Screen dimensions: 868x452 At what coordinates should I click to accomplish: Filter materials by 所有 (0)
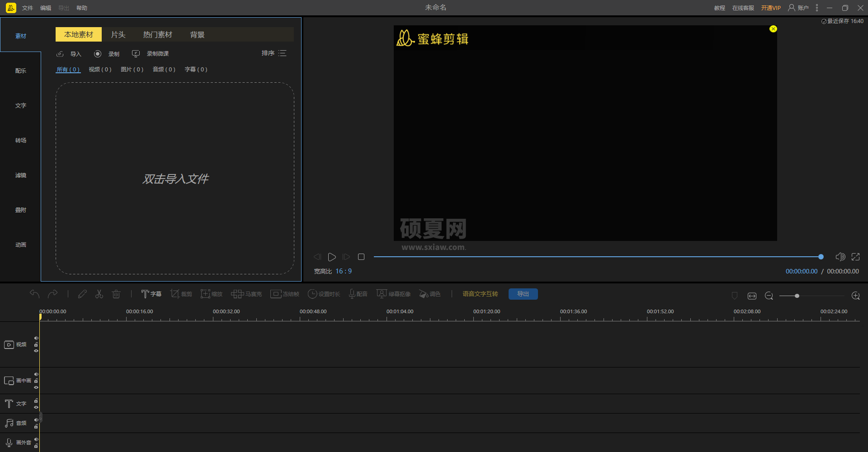[68, 70]
